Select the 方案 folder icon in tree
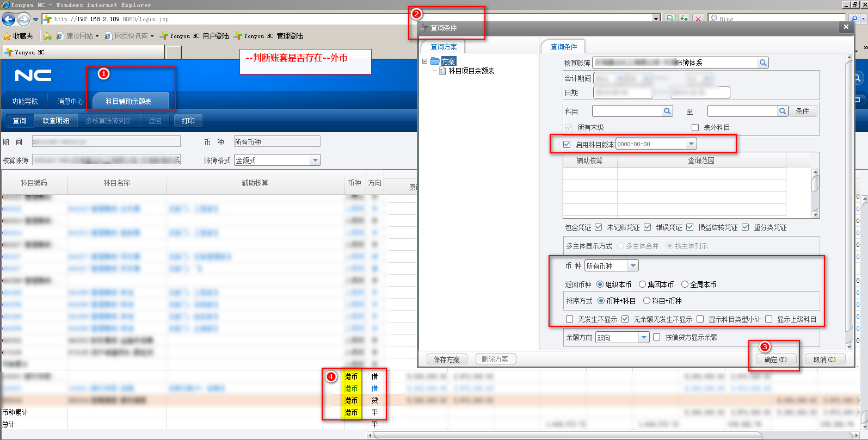The width and height of the screenshot is (868, 440). click(435, 61)
